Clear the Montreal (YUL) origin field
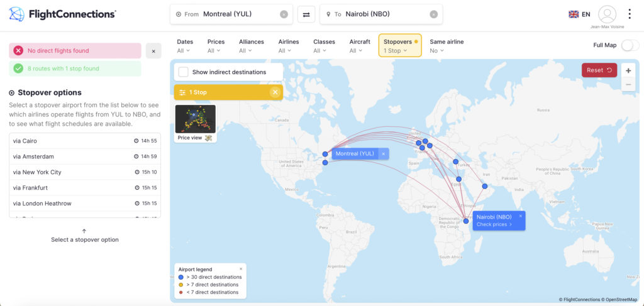 (x=284, y=14)
